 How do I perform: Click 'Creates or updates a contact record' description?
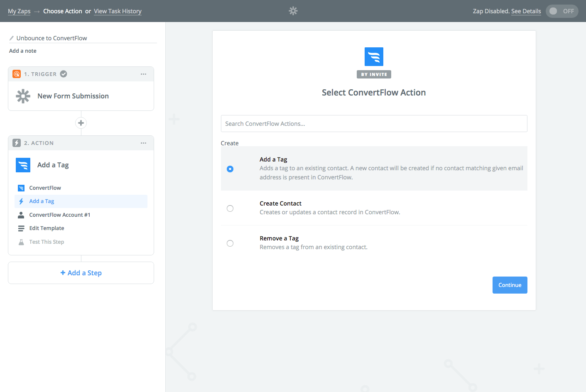coord(330,212)
